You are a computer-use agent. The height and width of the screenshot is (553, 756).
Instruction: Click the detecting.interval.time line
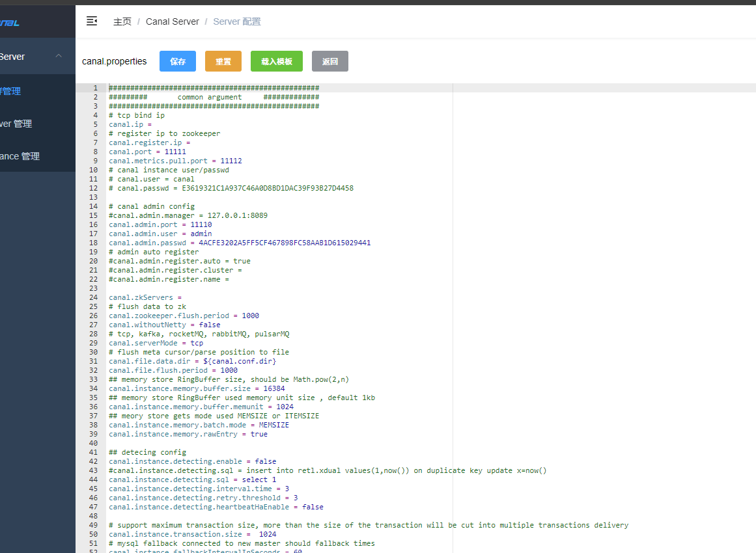pyautogui.click(x=199, y=489)
